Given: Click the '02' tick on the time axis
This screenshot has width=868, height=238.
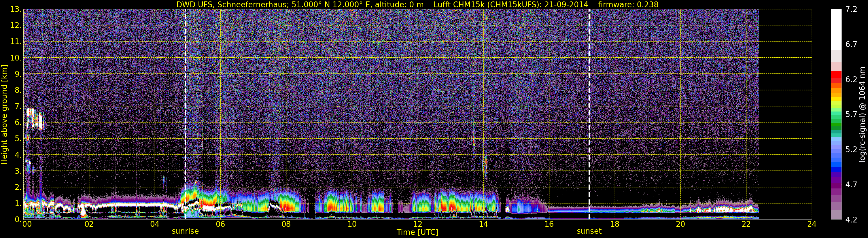Looking at the screenshot, I should [89, 224].
